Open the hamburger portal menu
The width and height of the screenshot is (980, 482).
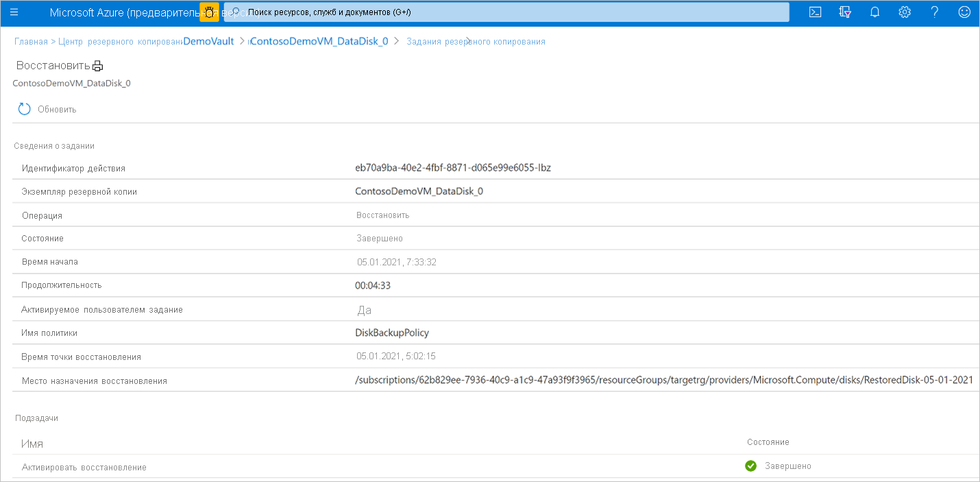click(x=14, y=12)
